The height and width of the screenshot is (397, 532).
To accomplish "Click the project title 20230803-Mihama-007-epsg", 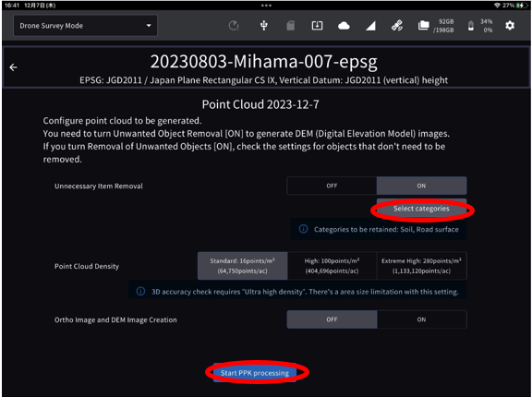I will 263,62.
